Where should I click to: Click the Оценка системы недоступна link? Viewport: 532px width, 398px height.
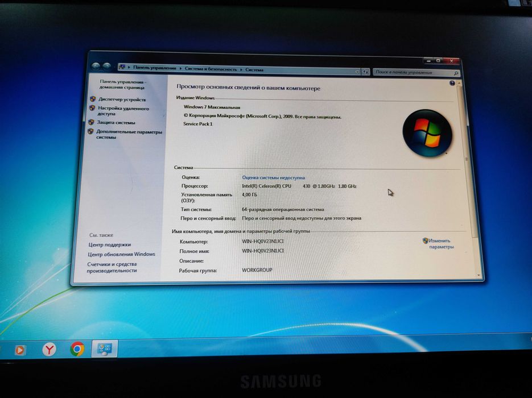[273, 177]
